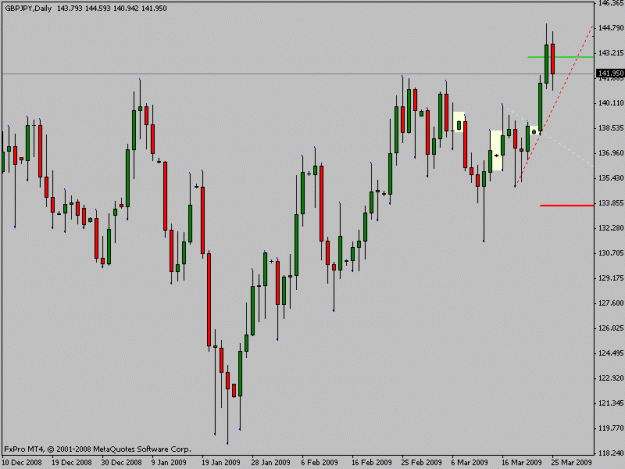Click the OHLC values 143.793 144.593 140.942 141.950
This screenshot has height=469, width=625.
click(112, 8)
